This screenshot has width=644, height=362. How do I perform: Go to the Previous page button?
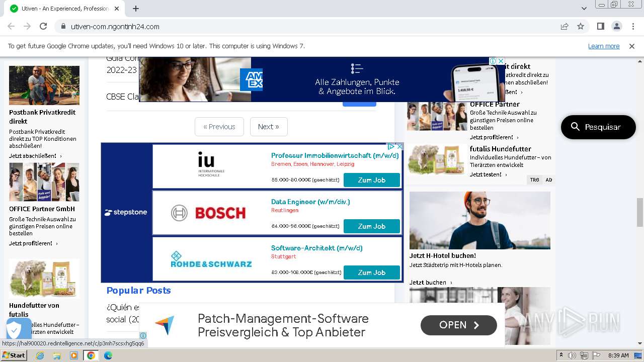pos(219,127)
